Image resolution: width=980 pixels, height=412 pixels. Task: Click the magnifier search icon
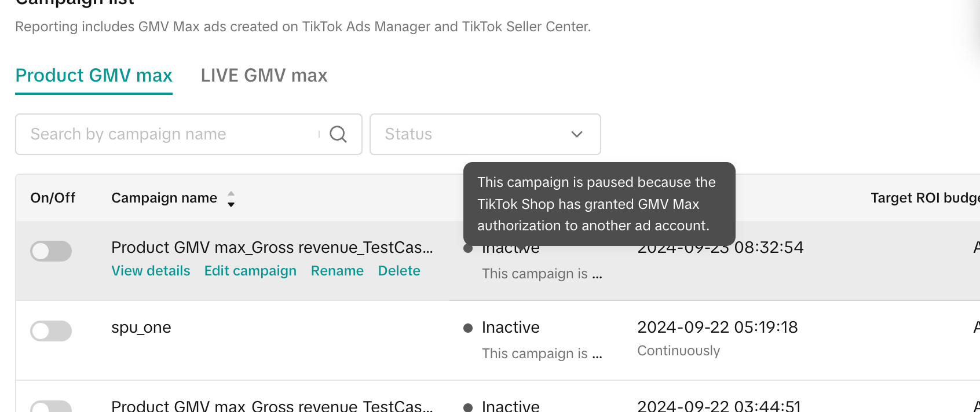click(338, 134)
